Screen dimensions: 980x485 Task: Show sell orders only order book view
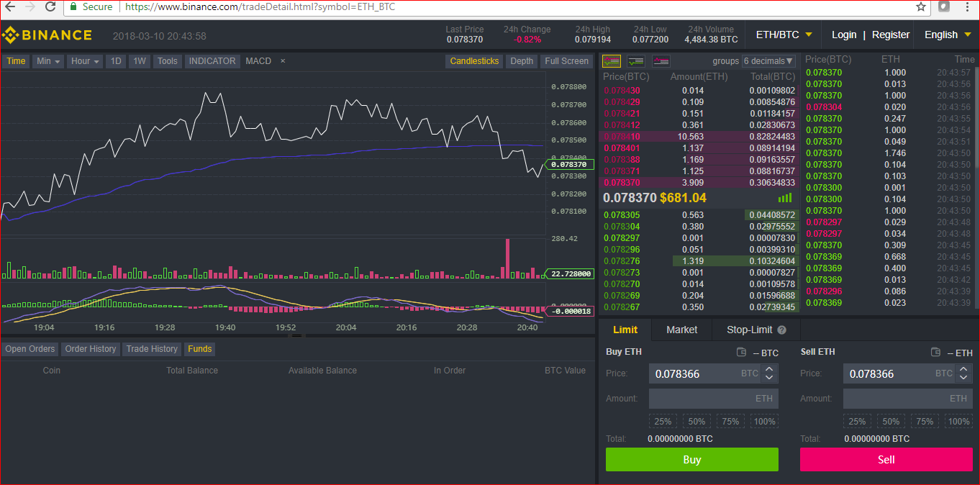(661, 61)
